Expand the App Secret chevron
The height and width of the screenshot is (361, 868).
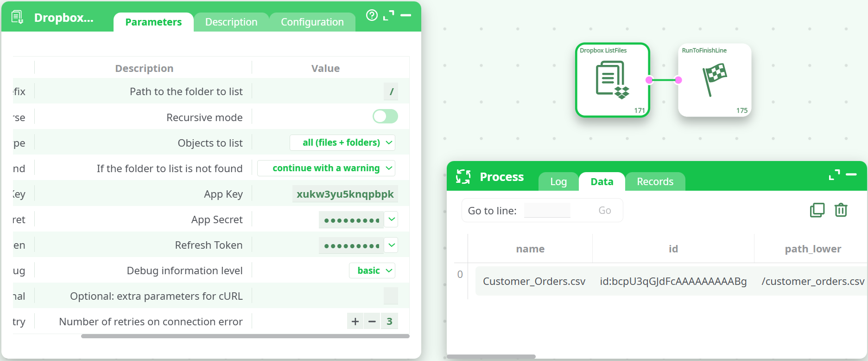point(392,219)
